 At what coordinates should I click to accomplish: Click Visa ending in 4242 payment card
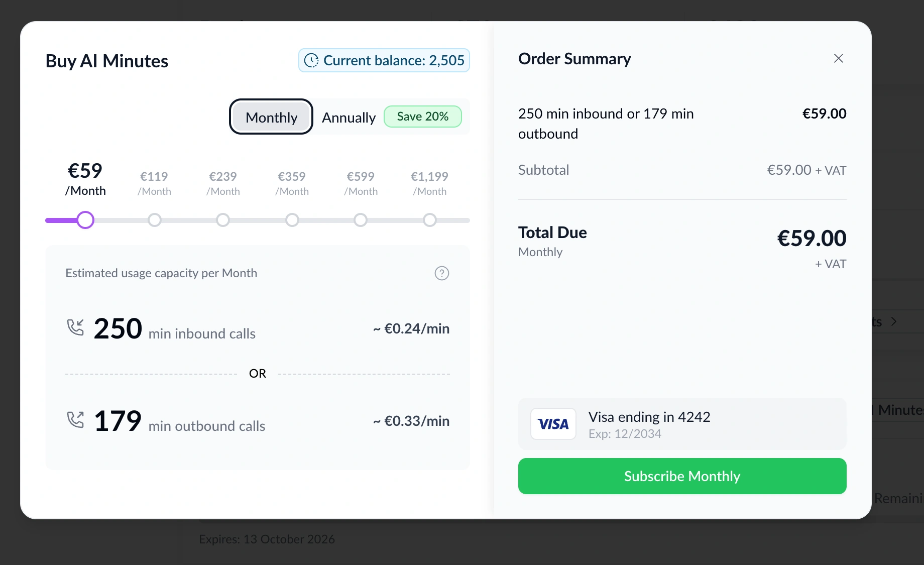click(682, 424)
